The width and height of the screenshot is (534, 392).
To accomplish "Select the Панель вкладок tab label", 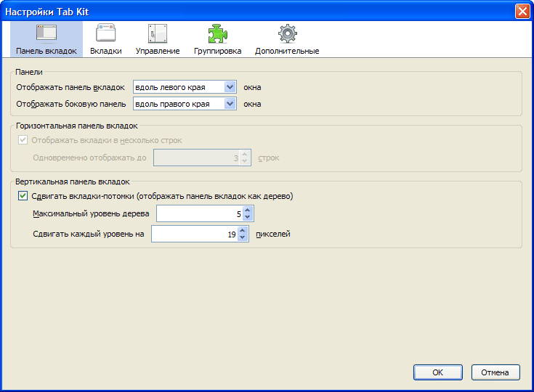I will pos(46,51).
